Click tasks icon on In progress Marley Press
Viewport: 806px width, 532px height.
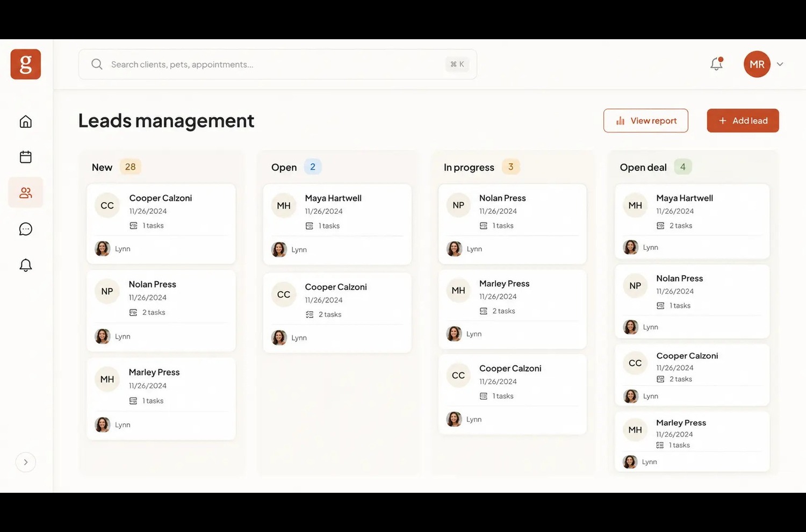coord(484,311)
